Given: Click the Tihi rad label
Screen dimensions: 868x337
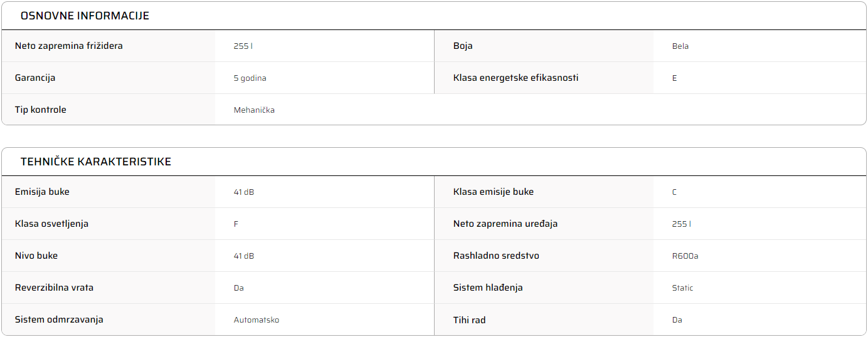Looking at the screenshot, I should (470, 319).
